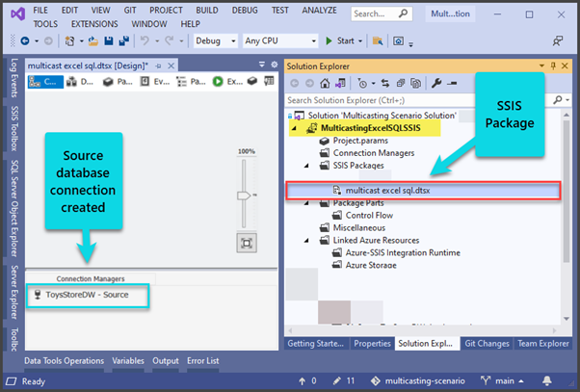Close the Solution Explorer panel
The height and width of the screenshot is (392, 580).
tap(565, 65)
